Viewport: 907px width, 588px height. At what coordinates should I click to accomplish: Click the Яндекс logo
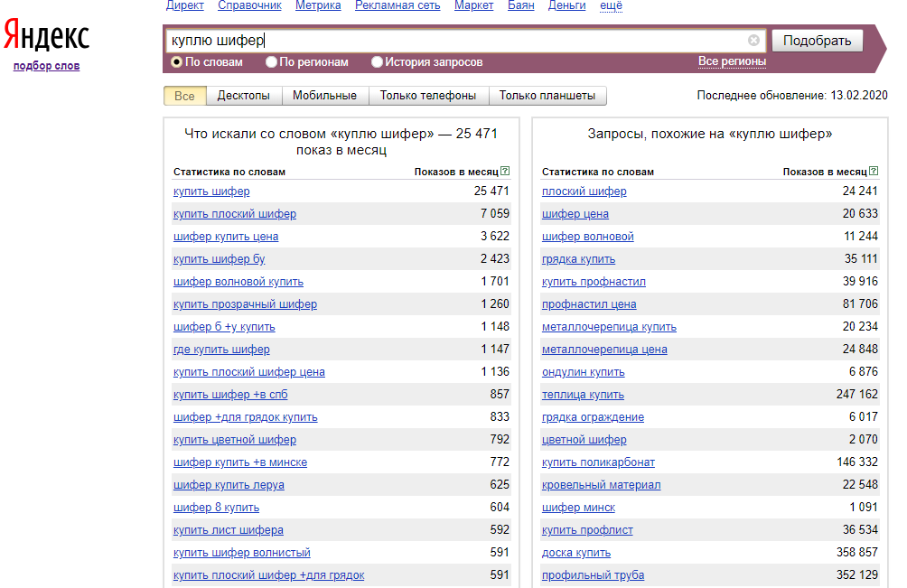pos(47,35)
